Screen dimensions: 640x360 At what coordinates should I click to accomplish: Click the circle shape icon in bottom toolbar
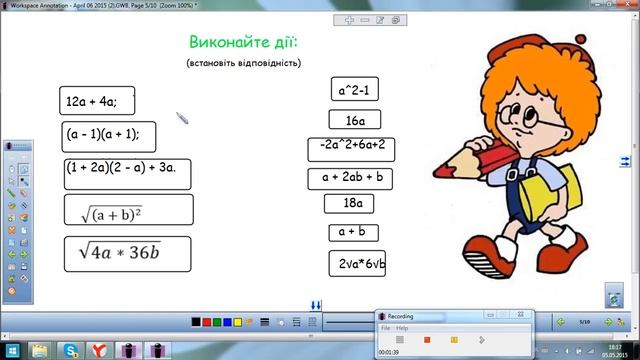click(281, 322)
